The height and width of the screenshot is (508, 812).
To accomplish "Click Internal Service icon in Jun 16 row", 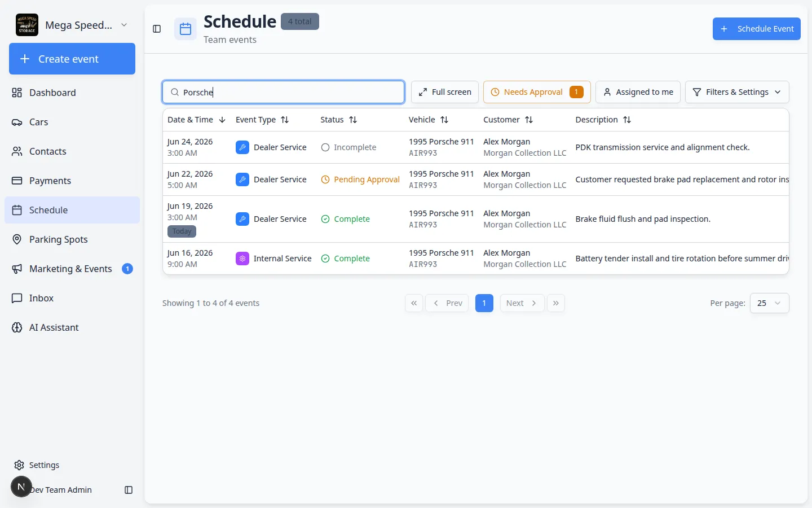I will (x=242, y=259).
